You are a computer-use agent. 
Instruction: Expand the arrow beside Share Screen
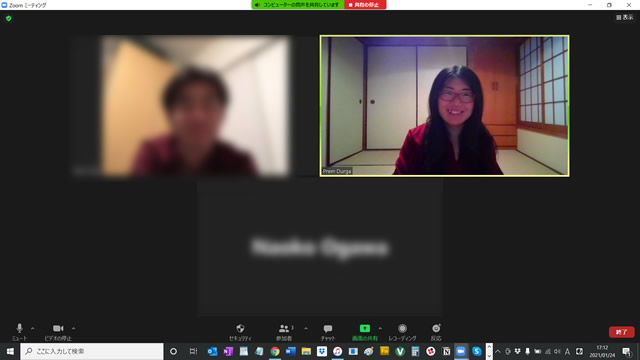click(x=380, y=328)
